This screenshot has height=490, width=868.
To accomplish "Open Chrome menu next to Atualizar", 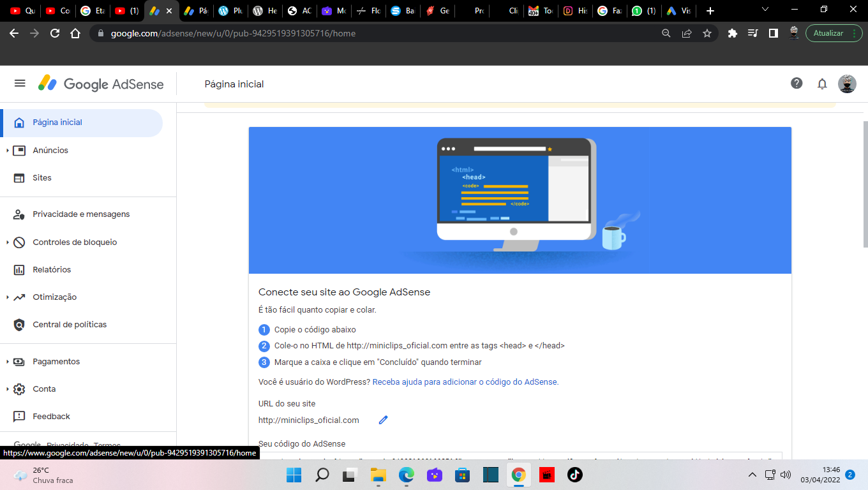I will pyautogui.click(x=854, y=33).
